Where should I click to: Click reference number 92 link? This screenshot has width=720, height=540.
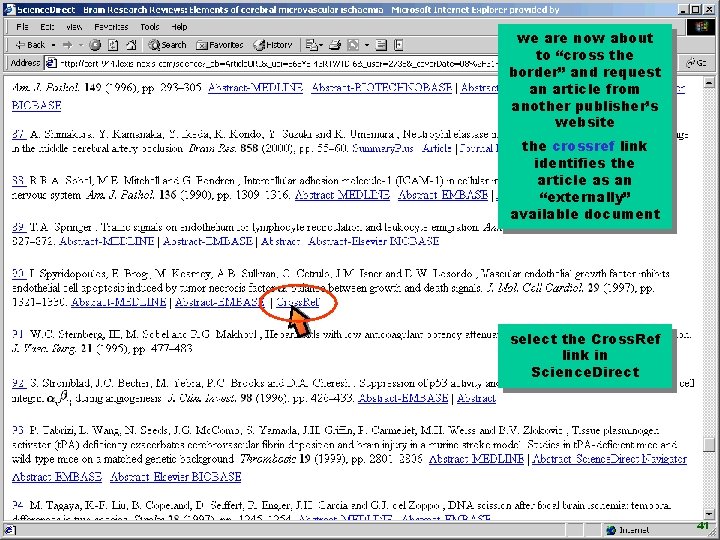tap(19, 383)
